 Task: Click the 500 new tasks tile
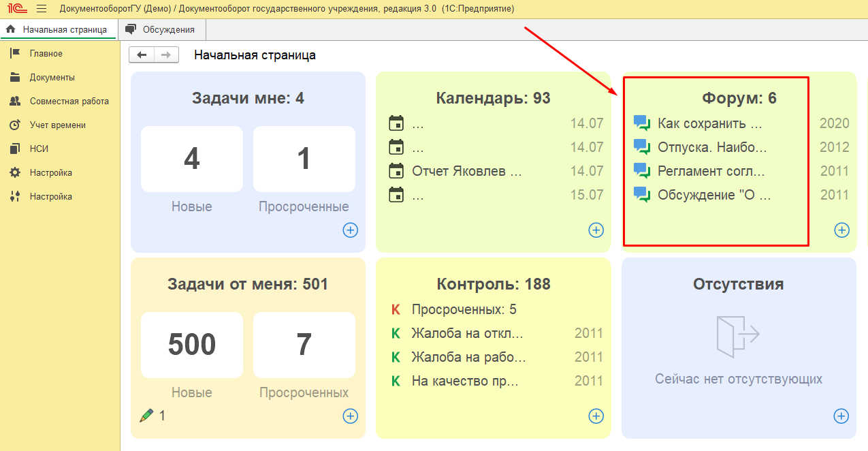coord(192,345)
